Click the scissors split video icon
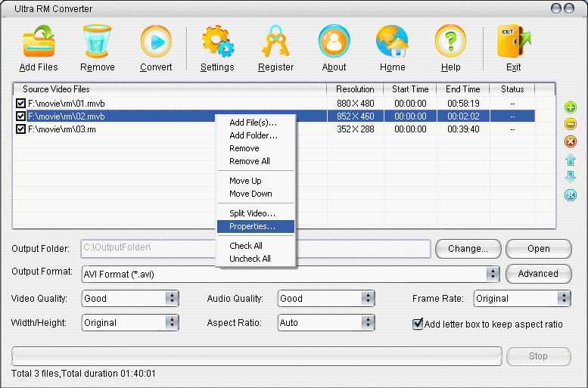 pos(571,195)
